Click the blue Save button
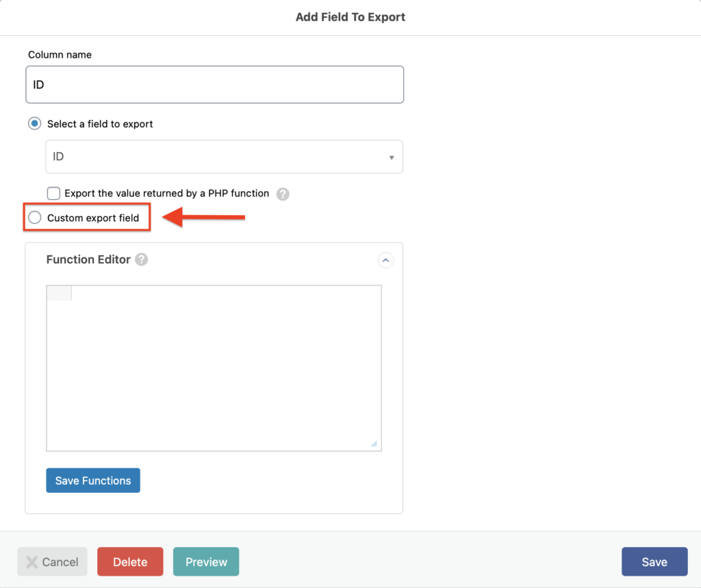 click(x=654, y=562)
